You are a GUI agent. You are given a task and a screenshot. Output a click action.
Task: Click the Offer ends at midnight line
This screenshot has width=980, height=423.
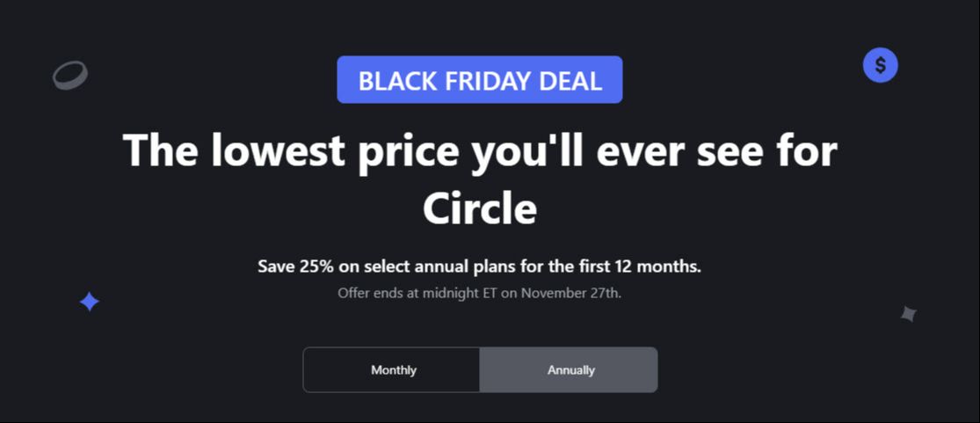click(x=479, y=293)
